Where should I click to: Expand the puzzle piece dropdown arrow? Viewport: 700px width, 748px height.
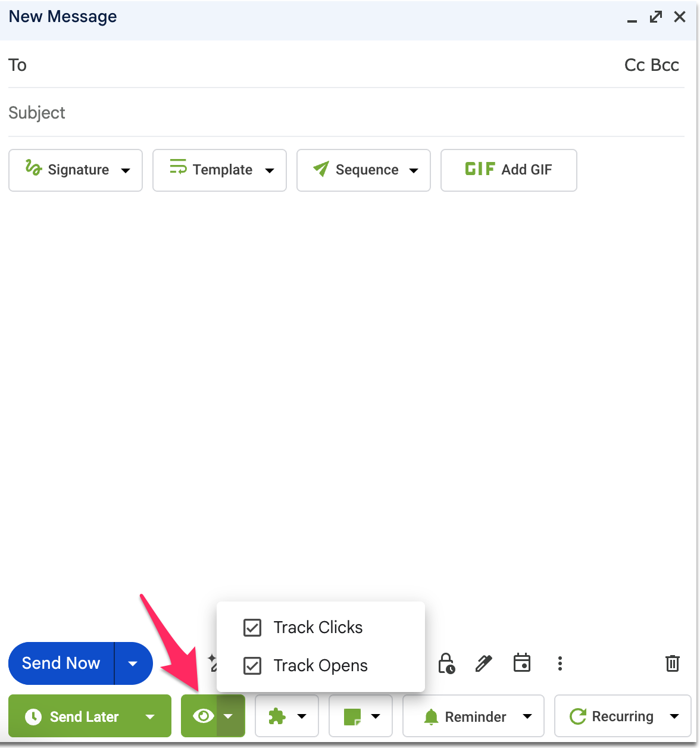pyautogui.click(x=302, y=716)
